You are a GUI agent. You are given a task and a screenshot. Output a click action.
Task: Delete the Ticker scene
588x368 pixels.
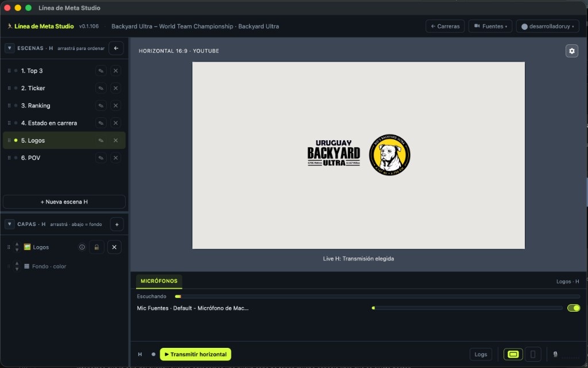(x=115, y=88)
